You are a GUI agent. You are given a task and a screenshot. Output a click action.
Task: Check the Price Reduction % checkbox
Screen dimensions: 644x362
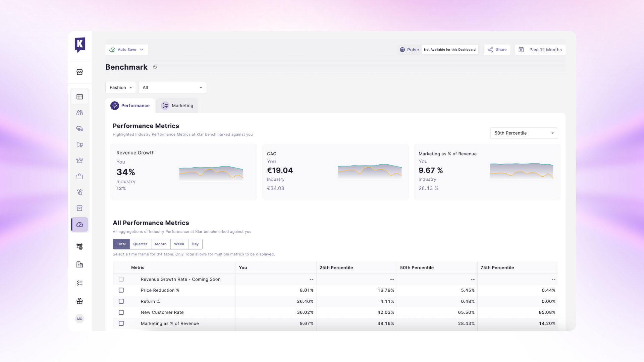click(x=121, y=290)
